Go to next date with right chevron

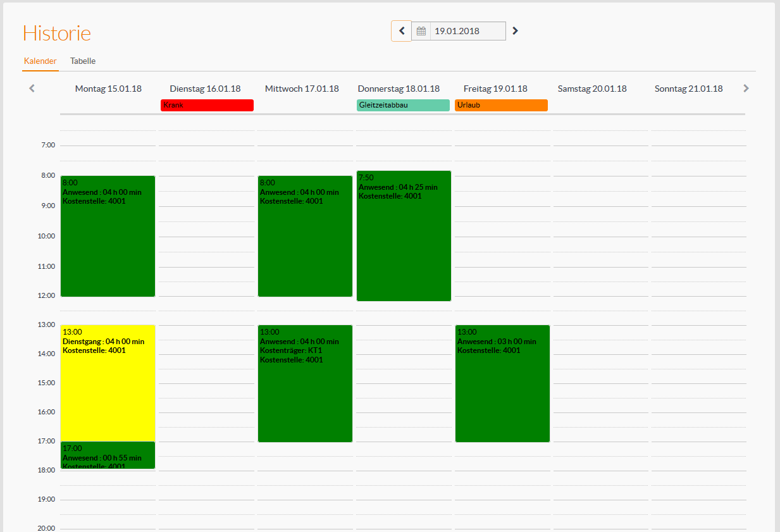[x=515, y=31]
